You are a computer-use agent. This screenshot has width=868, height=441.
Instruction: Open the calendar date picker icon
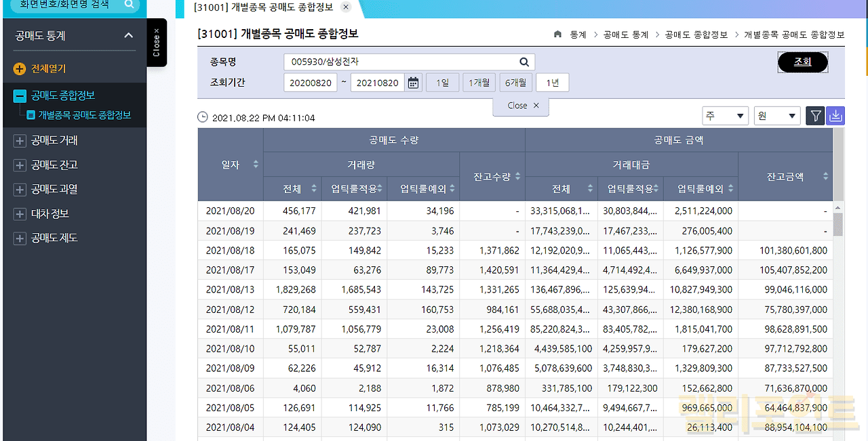pos(413,83)
